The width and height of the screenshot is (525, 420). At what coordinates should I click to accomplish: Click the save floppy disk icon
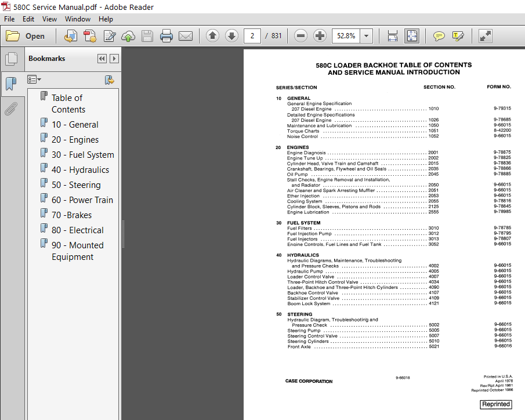point(147,36)
